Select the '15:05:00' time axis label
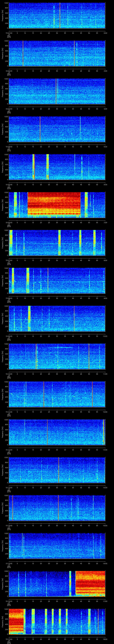The image size is (114, 644). tap(9, 184)
